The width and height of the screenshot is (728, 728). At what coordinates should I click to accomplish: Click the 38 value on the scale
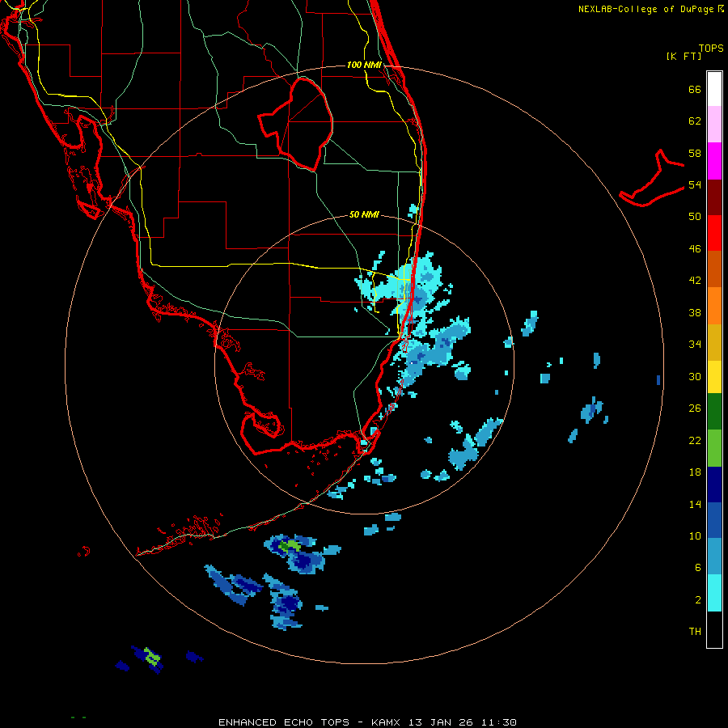pos(695,312)
